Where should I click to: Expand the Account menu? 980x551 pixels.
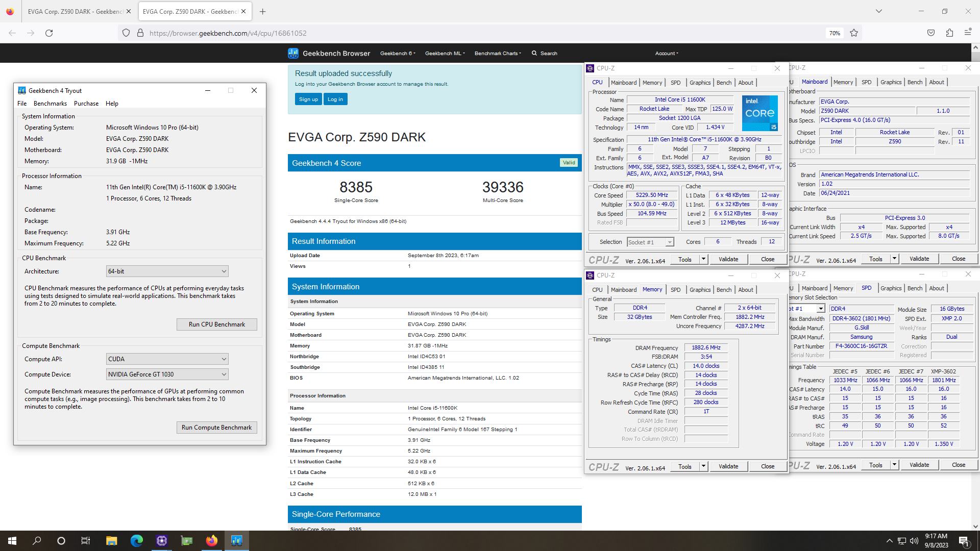click(x=667, y=53)
